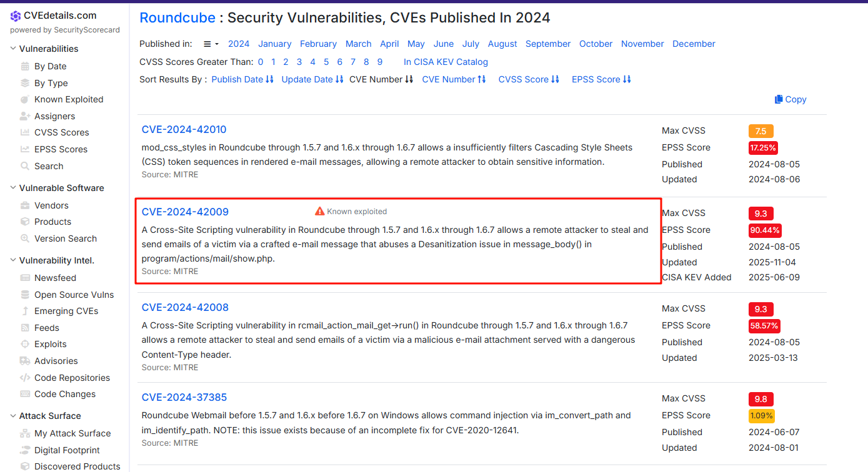Screen dimensions: 868x472
Task: Click the Feeds RSS icon
Action: pos(25,328)
